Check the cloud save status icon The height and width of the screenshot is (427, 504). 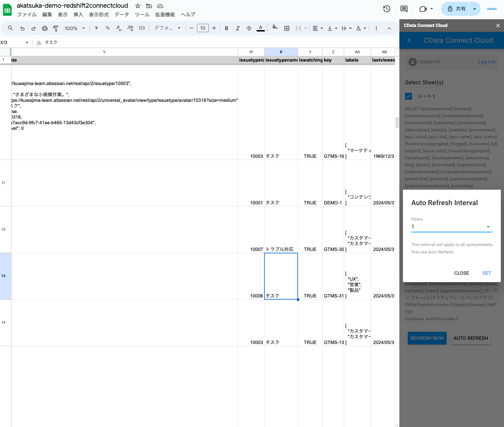pos(160,6)
